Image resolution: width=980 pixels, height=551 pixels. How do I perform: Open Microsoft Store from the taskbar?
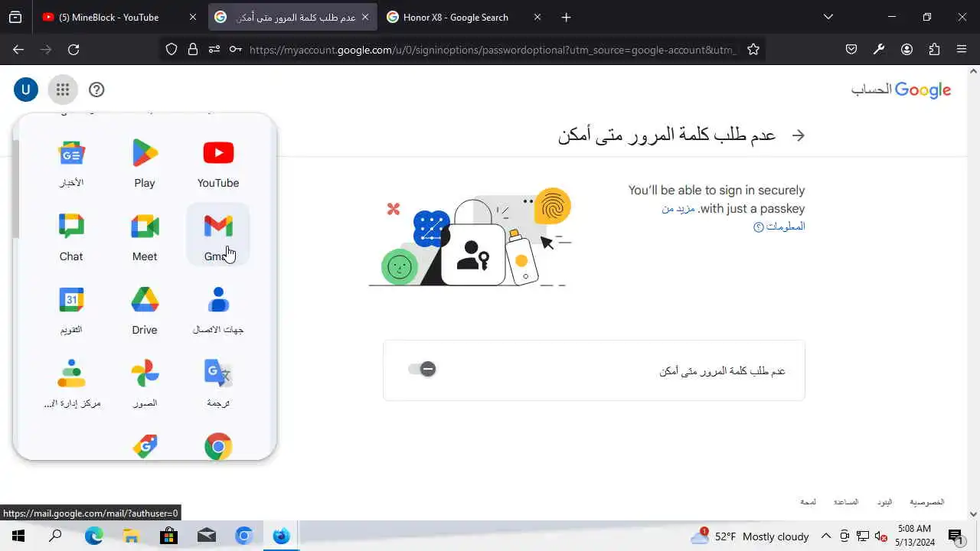[x=168, y=536]
